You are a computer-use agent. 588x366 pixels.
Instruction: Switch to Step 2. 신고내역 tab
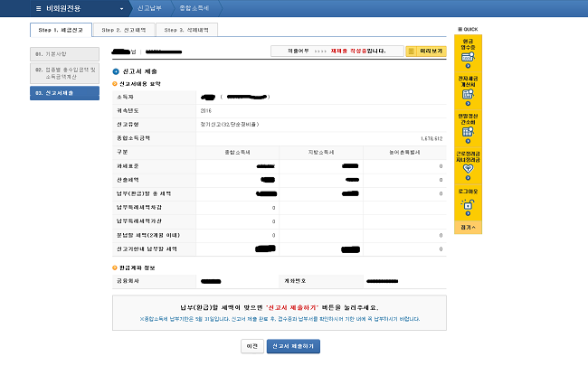pyautogui.click(x=124, y=30)
